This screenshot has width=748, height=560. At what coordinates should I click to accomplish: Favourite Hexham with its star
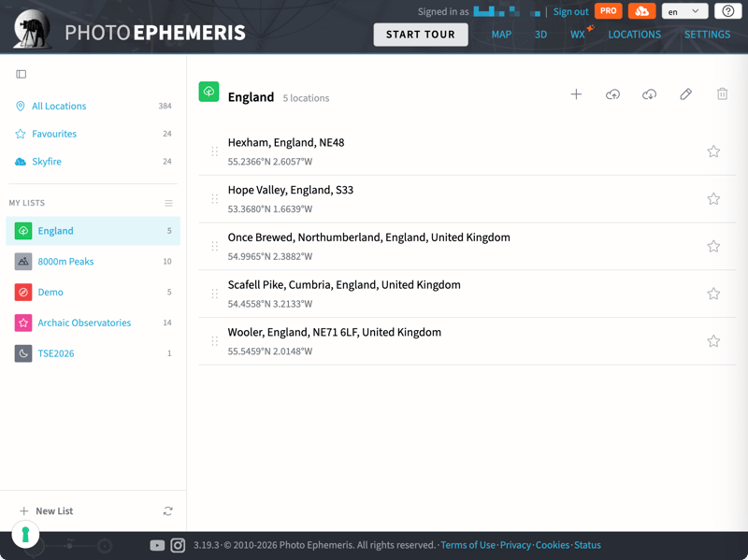pyautogui.click(x=713, y=151)
